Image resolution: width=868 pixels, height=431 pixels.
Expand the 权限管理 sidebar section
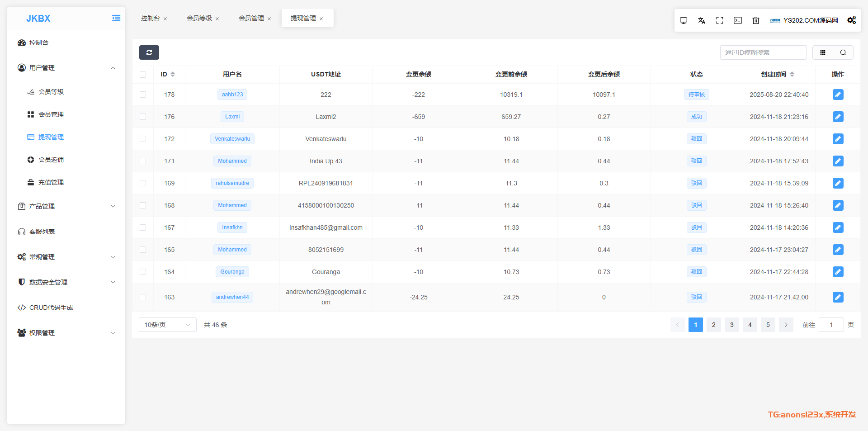point(66,333)
